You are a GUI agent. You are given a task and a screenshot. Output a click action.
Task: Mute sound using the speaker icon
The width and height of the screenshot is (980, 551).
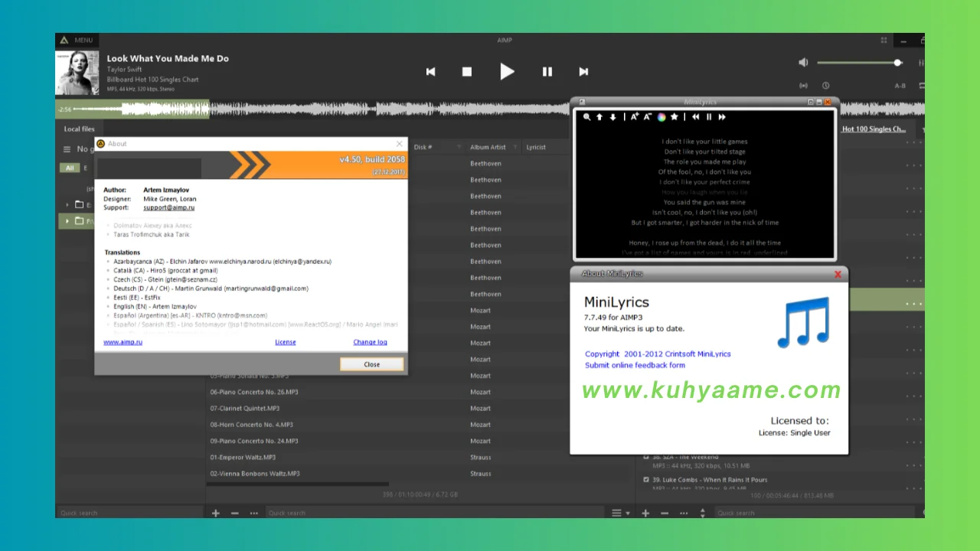click(803, 63)
